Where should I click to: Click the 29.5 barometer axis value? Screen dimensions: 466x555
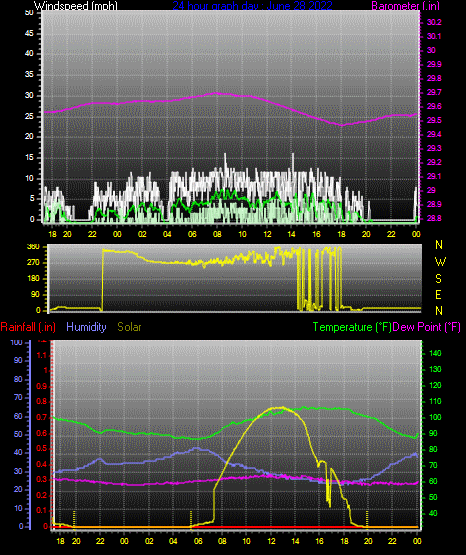[434, 120]
